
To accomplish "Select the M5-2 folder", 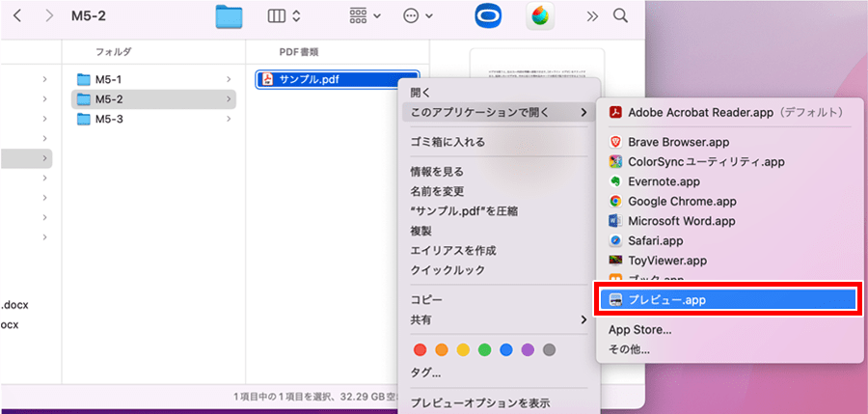I will [x=154, y=99].
